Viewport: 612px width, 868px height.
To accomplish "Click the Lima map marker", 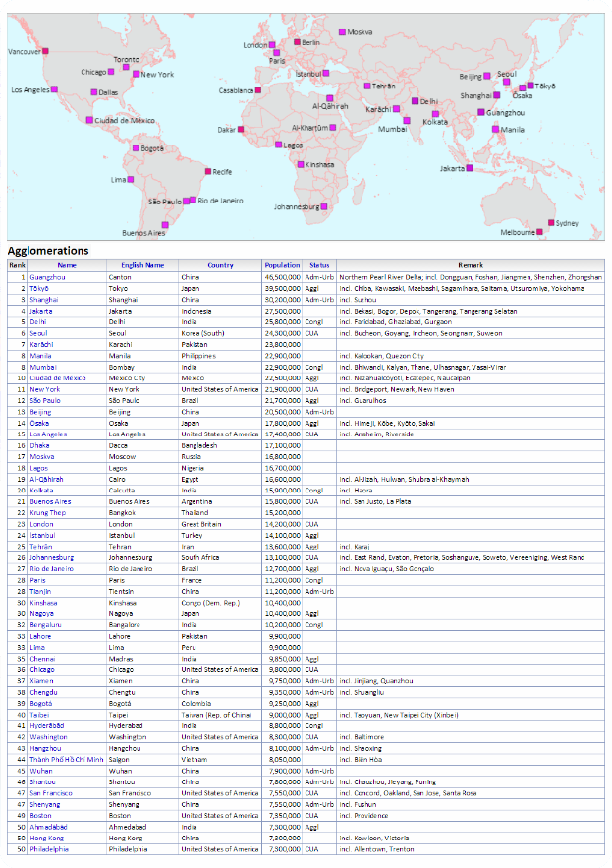I will [131, 179].
